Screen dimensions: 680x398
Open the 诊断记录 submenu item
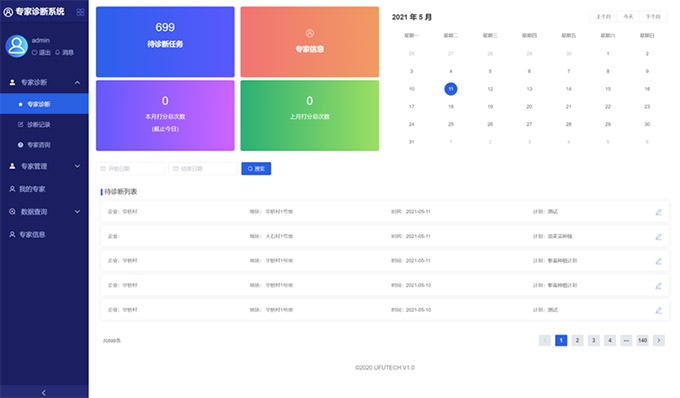pos(44,124)
